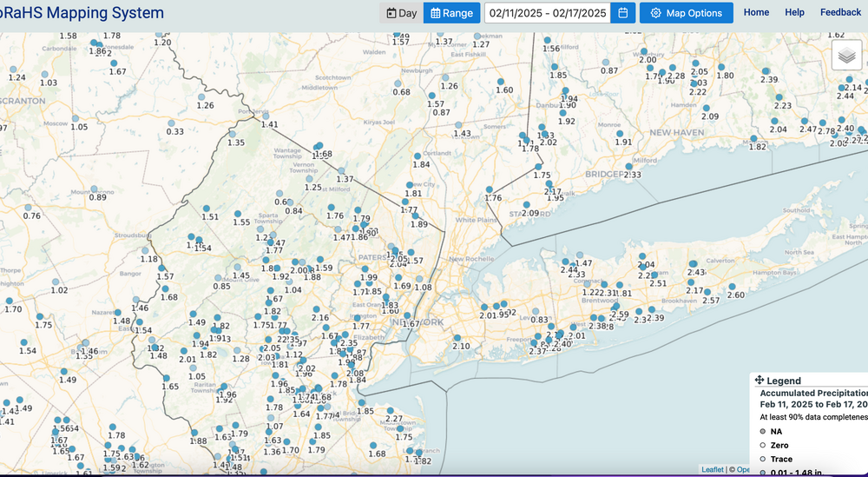Click the Hampton Bays map label
The height and width of the screenshot is (477, 868).
tap(774, 273)
